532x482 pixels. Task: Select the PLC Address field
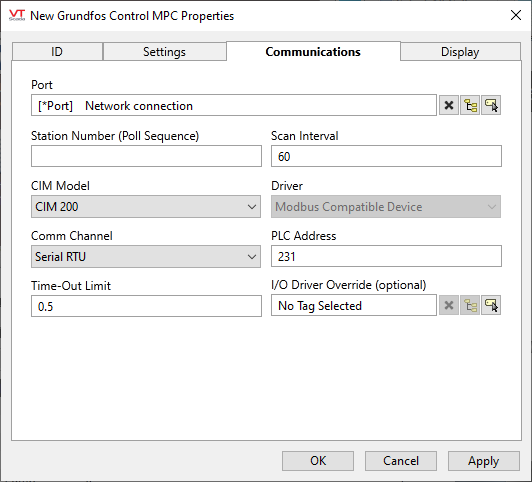click(386, 256)
